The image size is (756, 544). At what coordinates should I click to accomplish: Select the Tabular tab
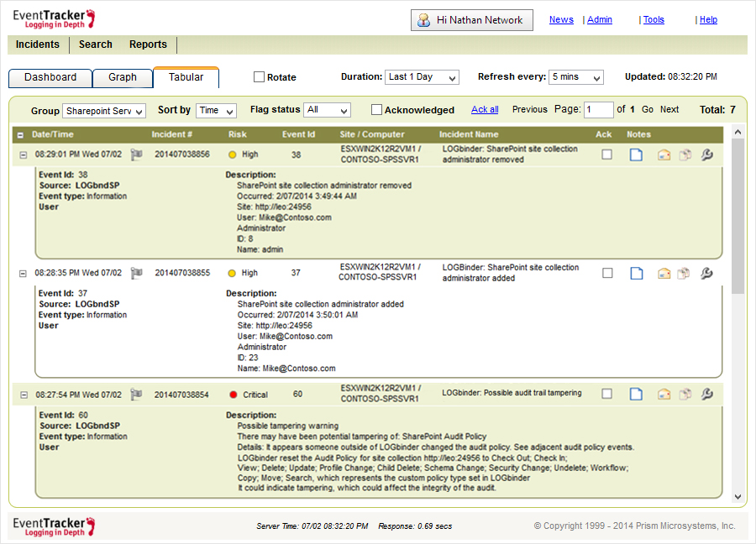(x=186, y=77)
